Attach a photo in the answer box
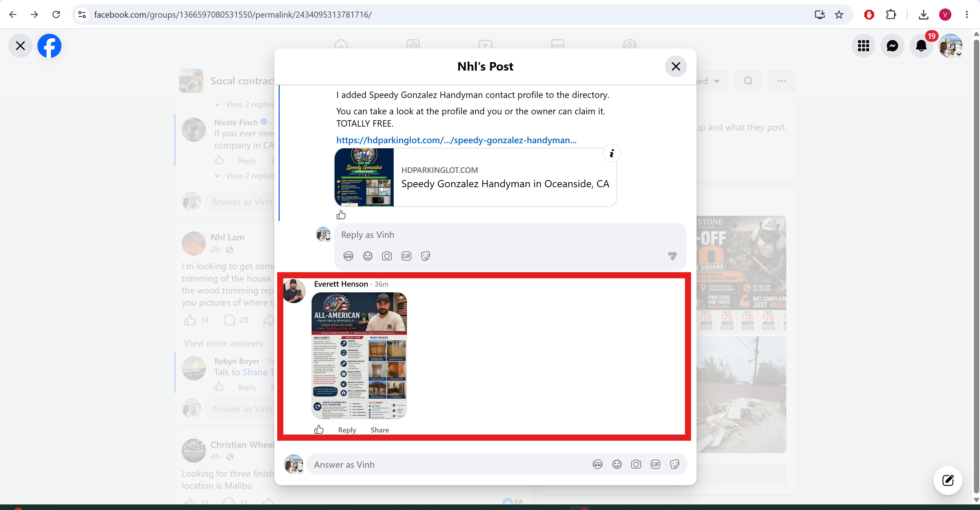 636,464
